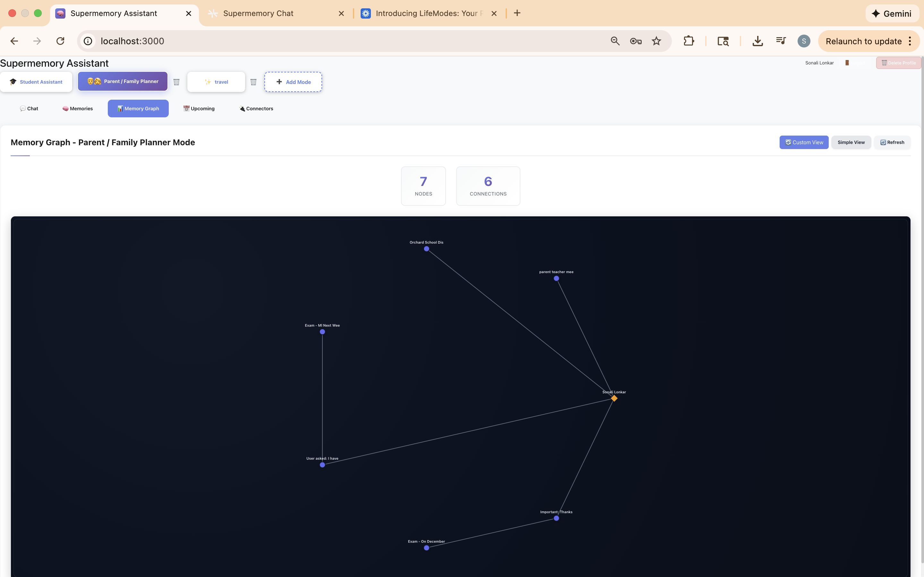This screenshot has height=577, width=924.
Task: Switch graph to Simple View
Action: pyautogui.click(x=851, y=142)
